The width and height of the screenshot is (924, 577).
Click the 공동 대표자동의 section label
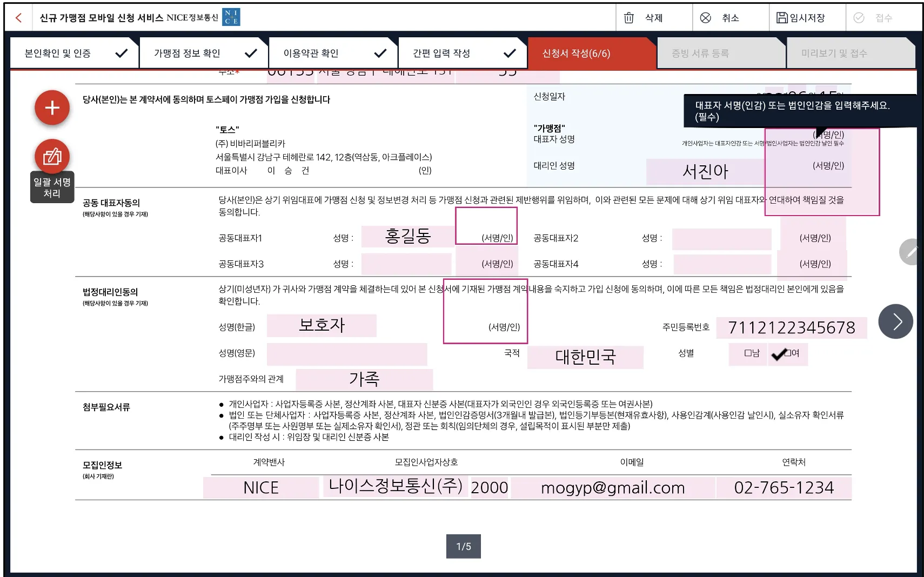click(x=111, y=203)
